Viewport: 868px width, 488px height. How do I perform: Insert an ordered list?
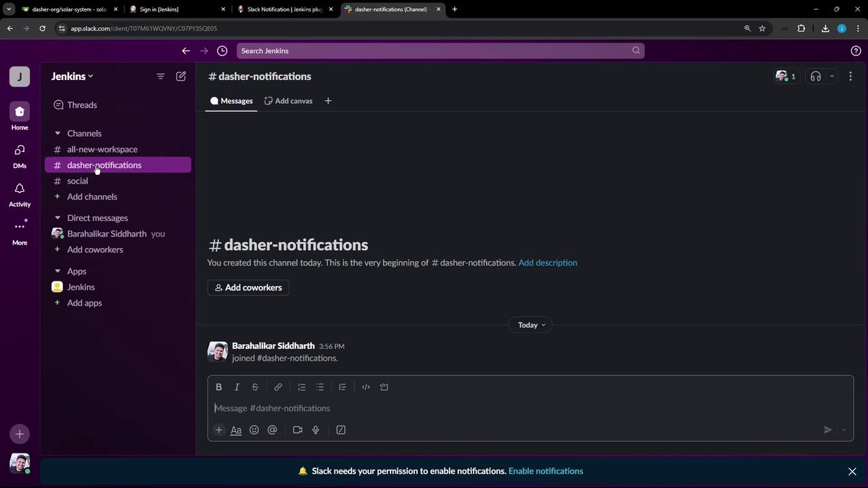(302, 387)
